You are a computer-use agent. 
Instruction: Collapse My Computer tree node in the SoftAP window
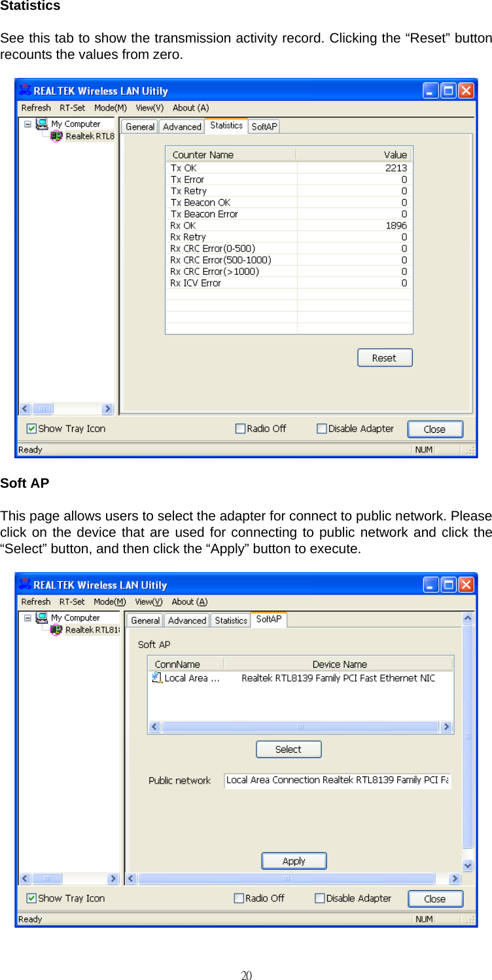click(28, 617)
